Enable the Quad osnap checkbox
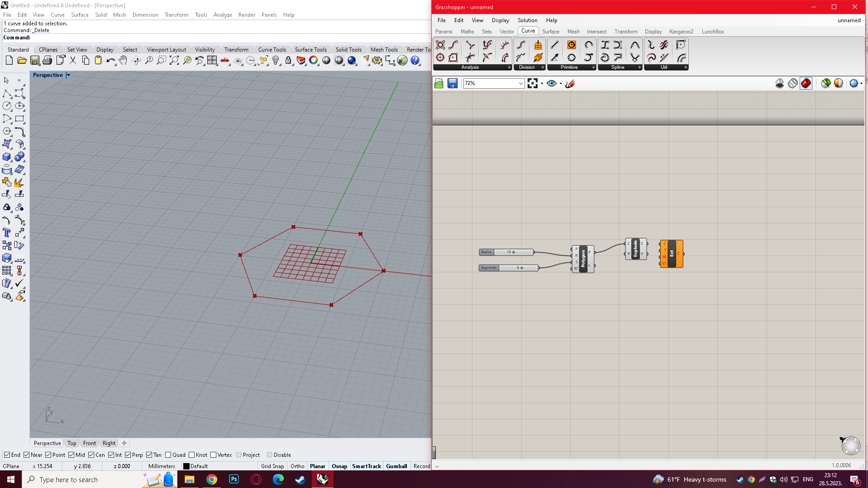The height and width of the screenshot is (488, 868). click(168, 455)
